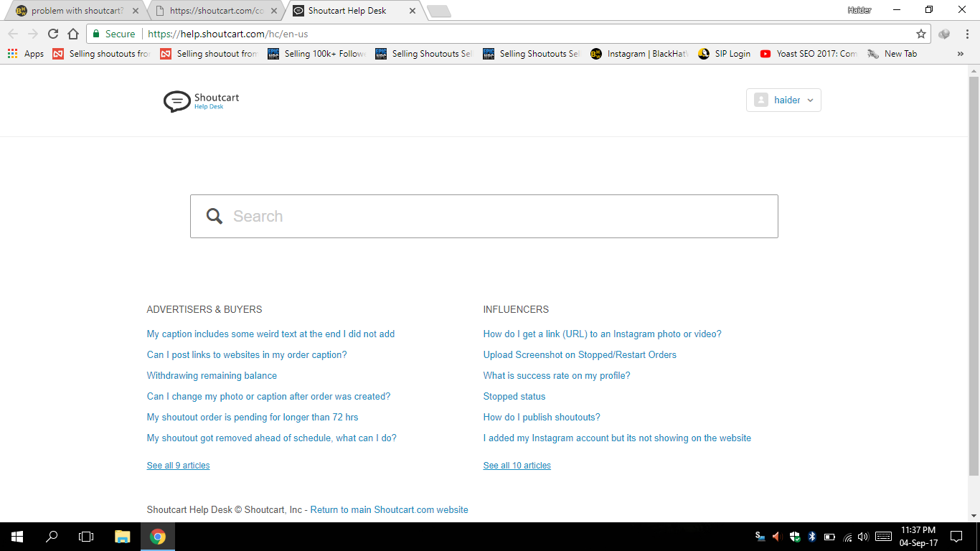Open a new browser tab
The width and height of the screenshot is (980, 551).
tap(438, 11)
